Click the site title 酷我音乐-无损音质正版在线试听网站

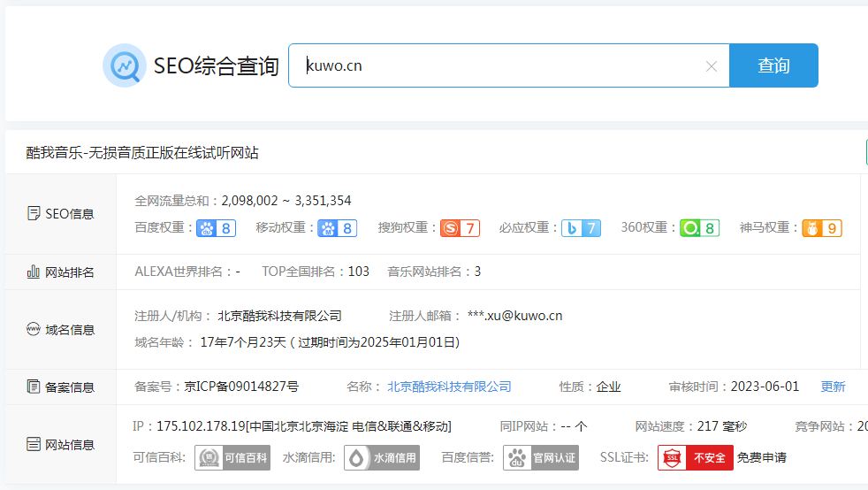coord(142,153)
